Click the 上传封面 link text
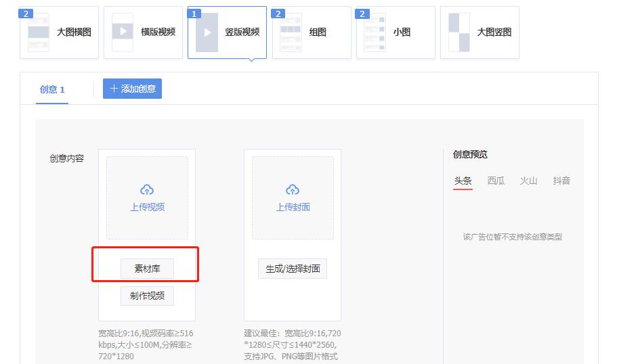 [293, 207]
